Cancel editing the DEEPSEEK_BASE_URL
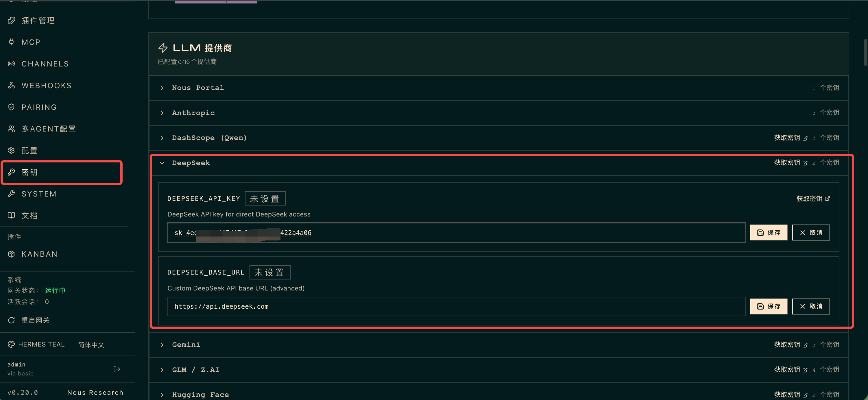 pyautogui.click(x=811, y=306)
